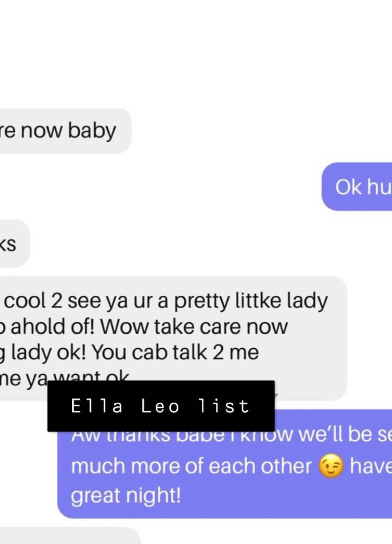Click the word 'Leo' in black label
This screenshot has height=544, width=392.
[x=160, y=406]
